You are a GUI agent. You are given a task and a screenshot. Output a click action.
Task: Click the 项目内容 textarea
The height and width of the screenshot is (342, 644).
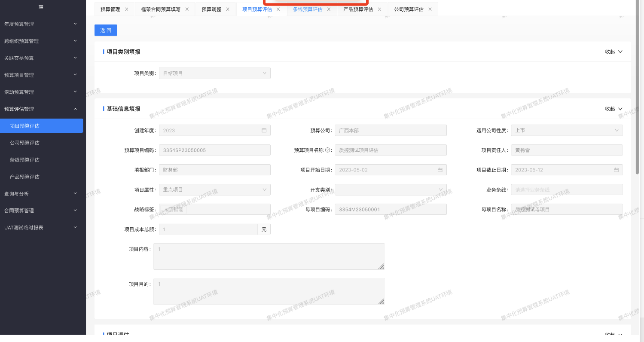tap(269, 256)
